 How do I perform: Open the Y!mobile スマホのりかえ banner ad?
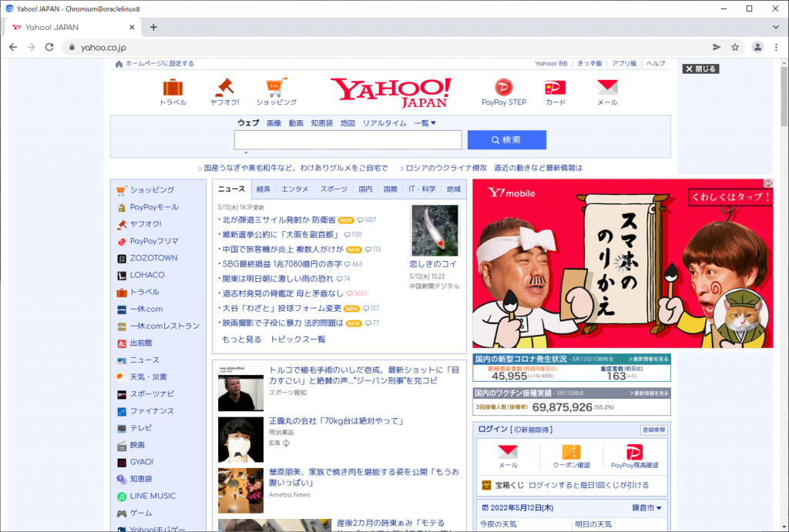click(623, 263)
